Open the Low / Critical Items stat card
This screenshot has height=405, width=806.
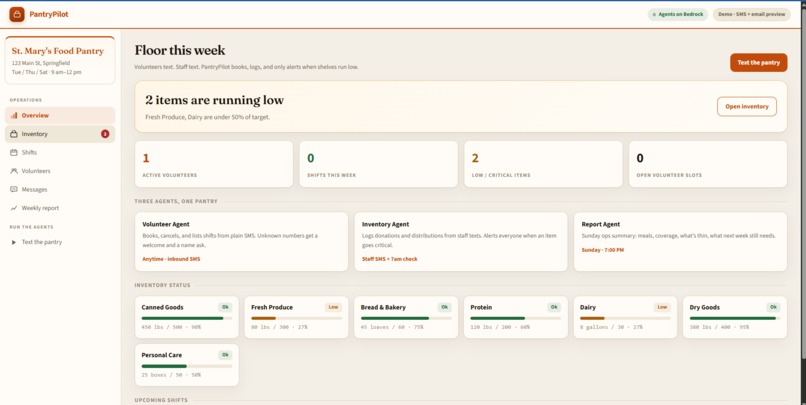tap(543, 164)
